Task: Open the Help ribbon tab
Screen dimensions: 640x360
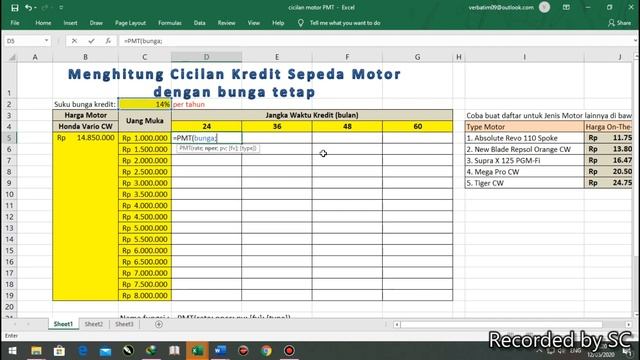Action: [278, 23]
